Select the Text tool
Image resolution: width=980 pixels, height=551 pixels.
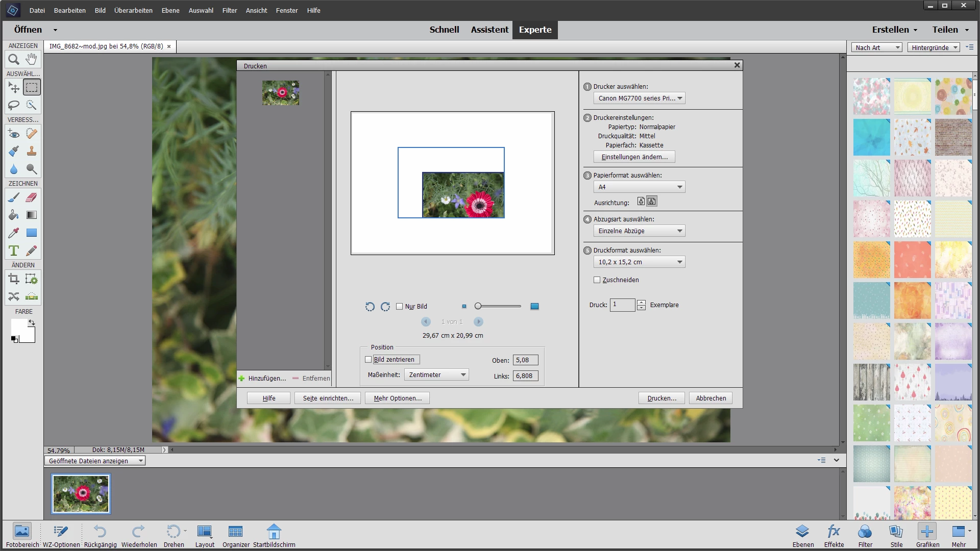coord(14,251)
